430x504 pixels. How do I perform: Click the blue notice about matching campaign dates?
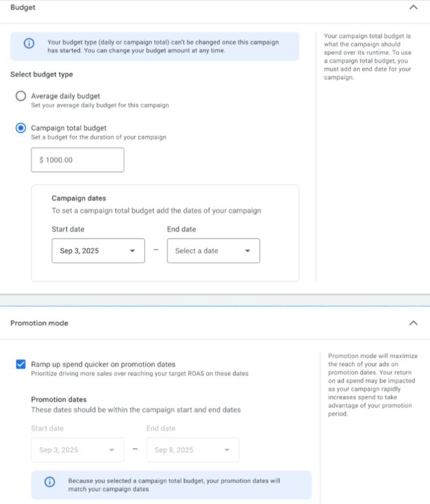pyautogui.click(x=174, y=485)
